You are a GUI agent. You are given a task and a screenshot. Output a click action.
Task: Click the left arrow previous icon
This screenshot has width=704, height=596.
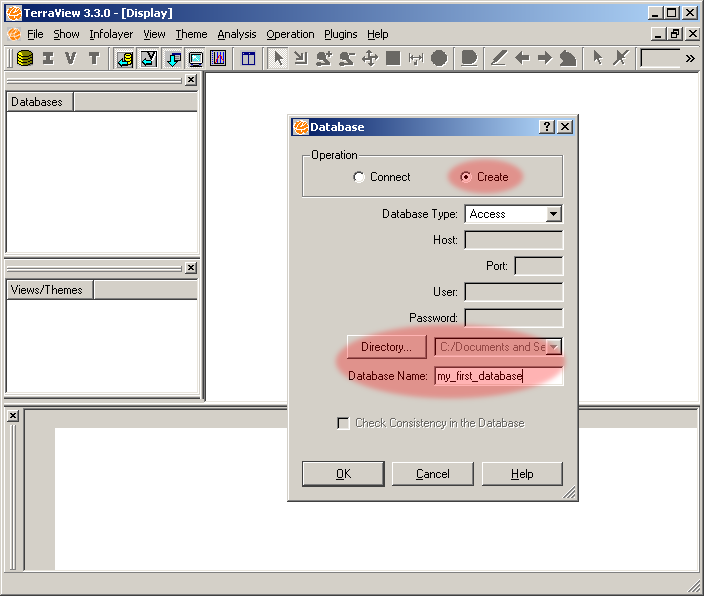click(x=521, y=58)
